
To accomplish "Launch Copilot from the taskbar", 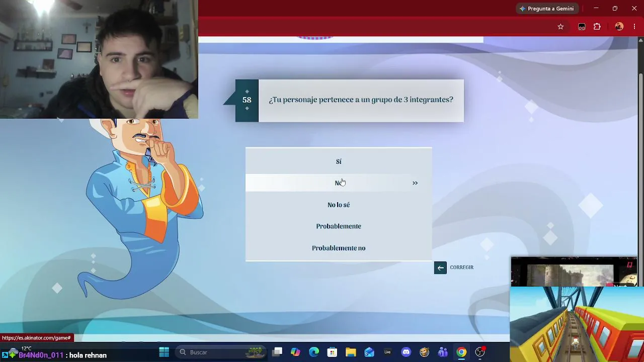I will click(x=295, y=352).
